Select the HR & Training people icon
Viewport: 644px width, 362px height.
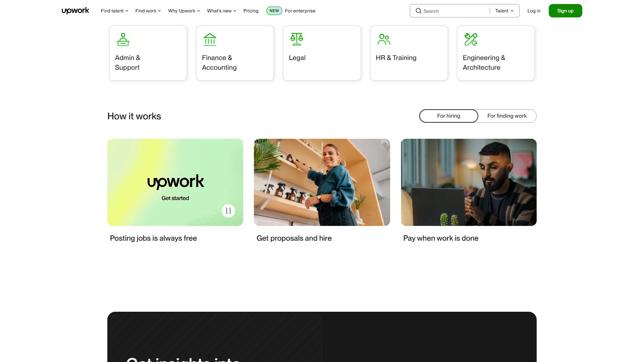tap(383, 39)
